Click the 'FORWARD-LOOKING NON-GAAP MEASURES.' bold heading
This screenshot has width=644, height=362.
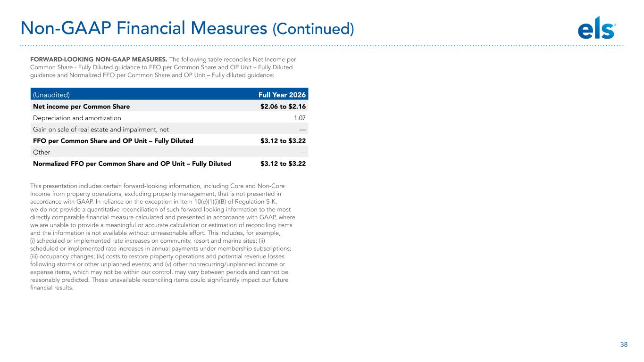pyautogui.click(x=98, y=59)
